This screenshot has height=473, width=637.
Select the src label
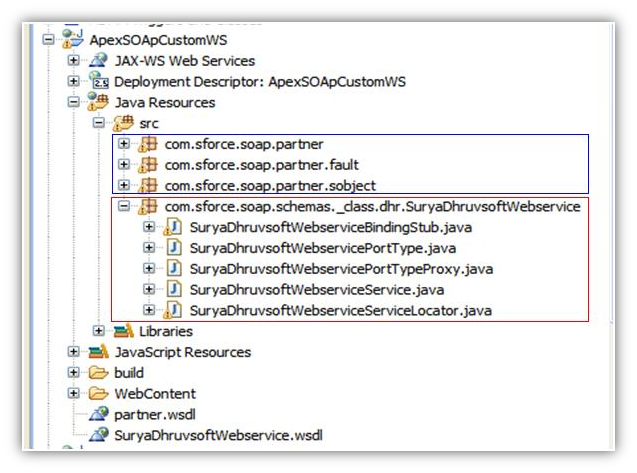click(149, 124)
